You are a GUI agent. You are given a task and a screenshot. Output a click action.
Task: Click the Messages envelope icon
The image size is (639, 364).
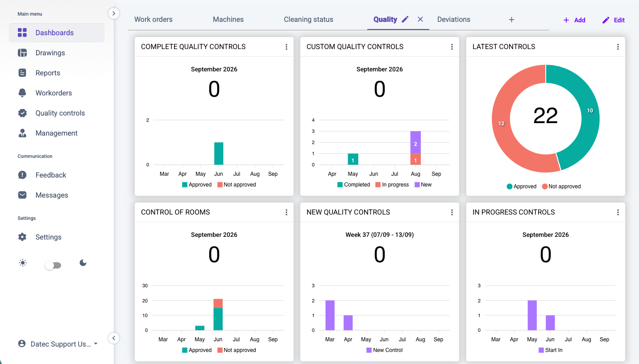22,195
